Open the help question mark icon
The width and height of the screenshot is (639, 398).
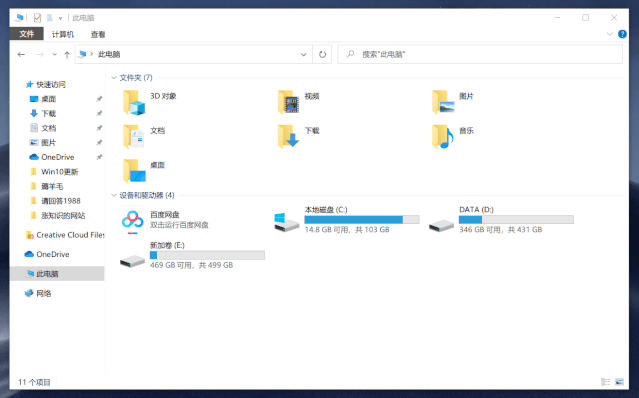pos(622,34)
